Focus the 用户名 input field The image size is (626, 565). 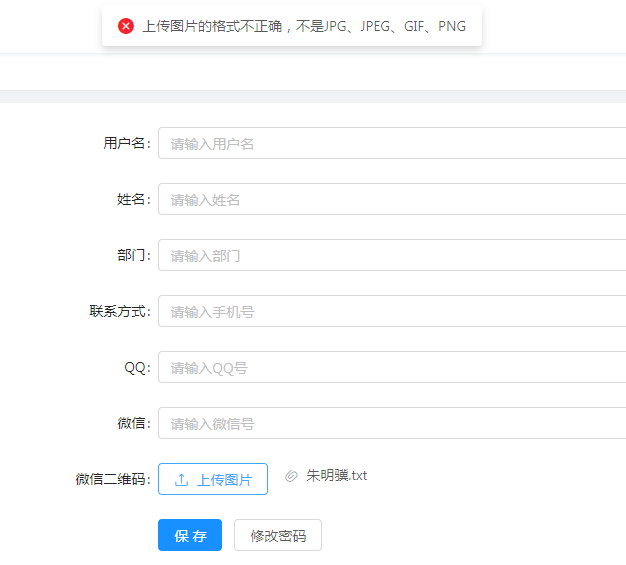[392, 143]
